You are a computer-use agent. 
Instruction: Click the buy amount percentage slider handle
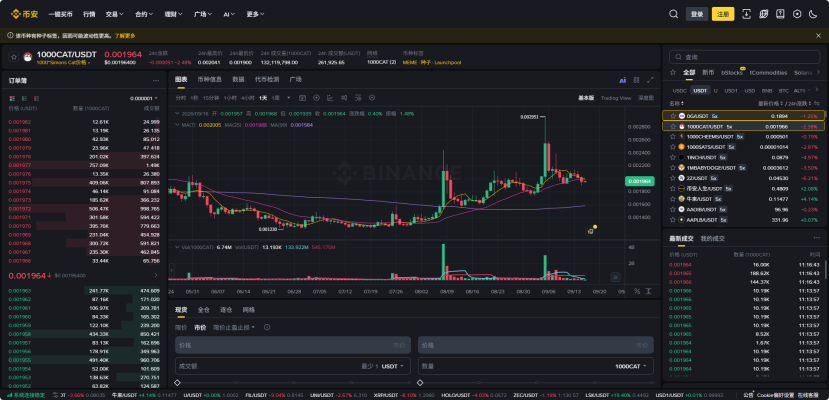pos(177,383)
